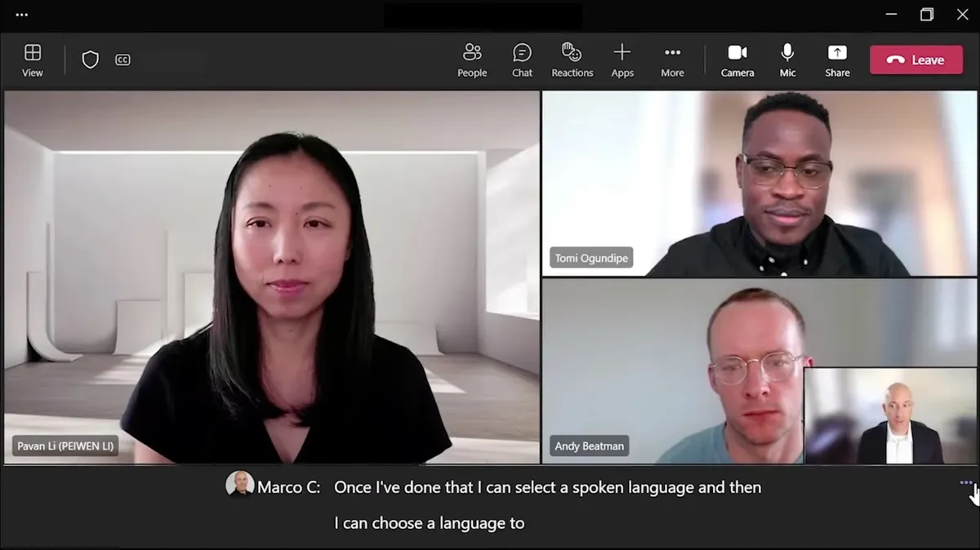The image size is (980, 550).
Task: Share your screen with Share button
Action: click(x=837, y=60)
